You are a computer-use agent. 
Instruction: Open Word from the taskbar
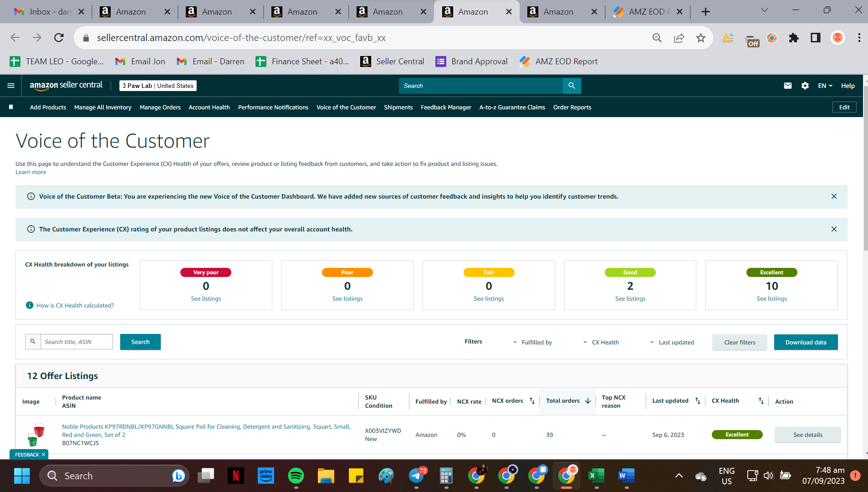(626, 476)
